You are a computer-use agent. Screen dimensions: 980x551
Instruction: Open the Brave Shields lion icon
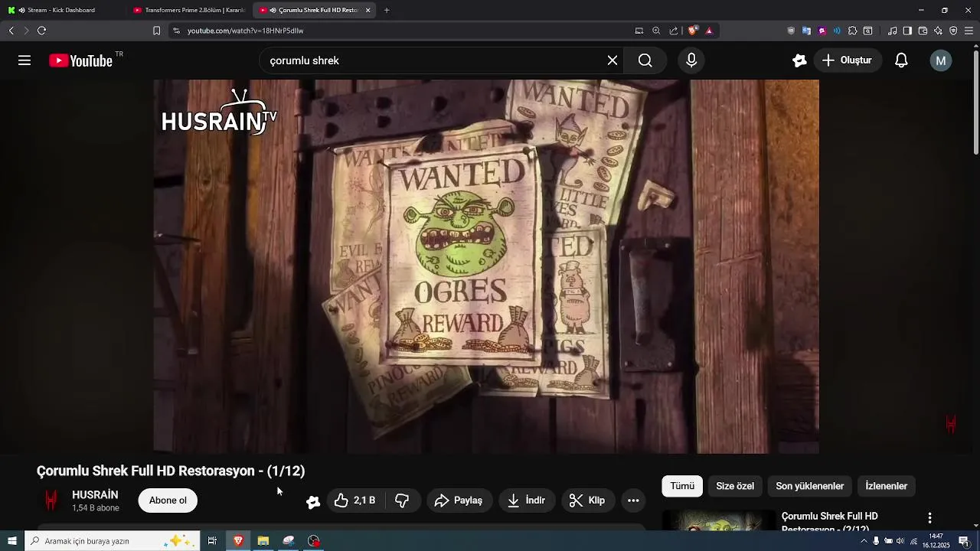[693, 31]
